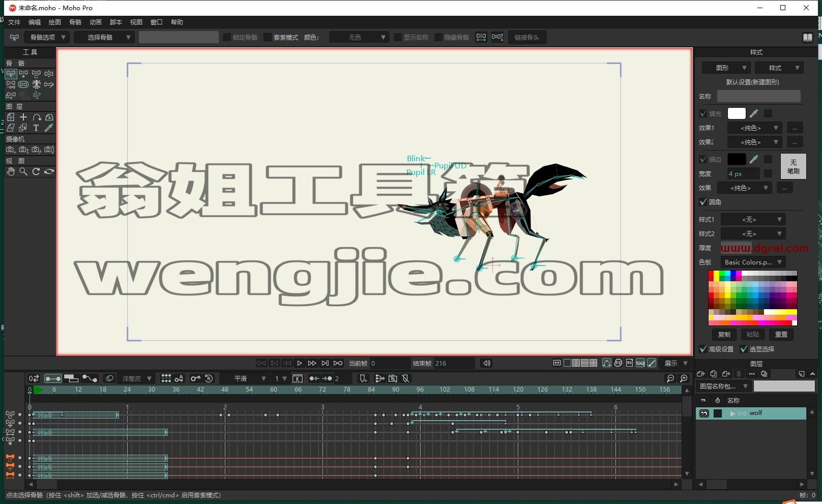Hide the wolf layer with eye icon
The height and width of the screenshot is (504, 822).
tap(704, 413)
